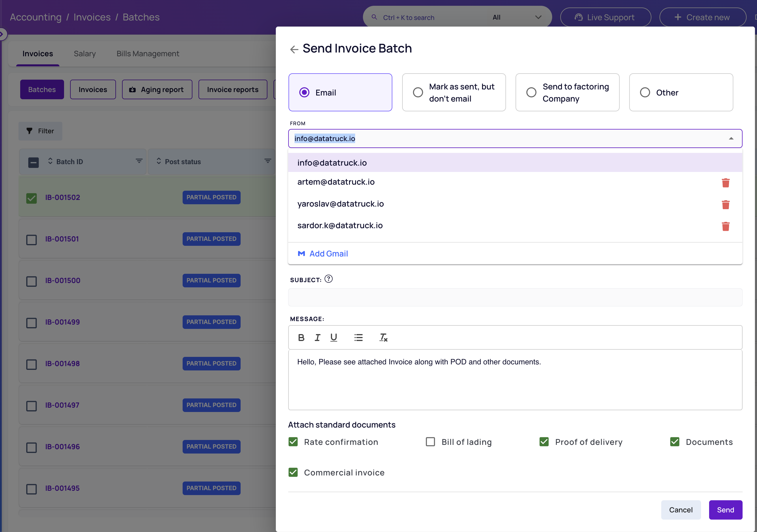The width and height of the screenshot is (757, 532).
Task: Choose the Send to factoring Company option
Action: (567, 92)
